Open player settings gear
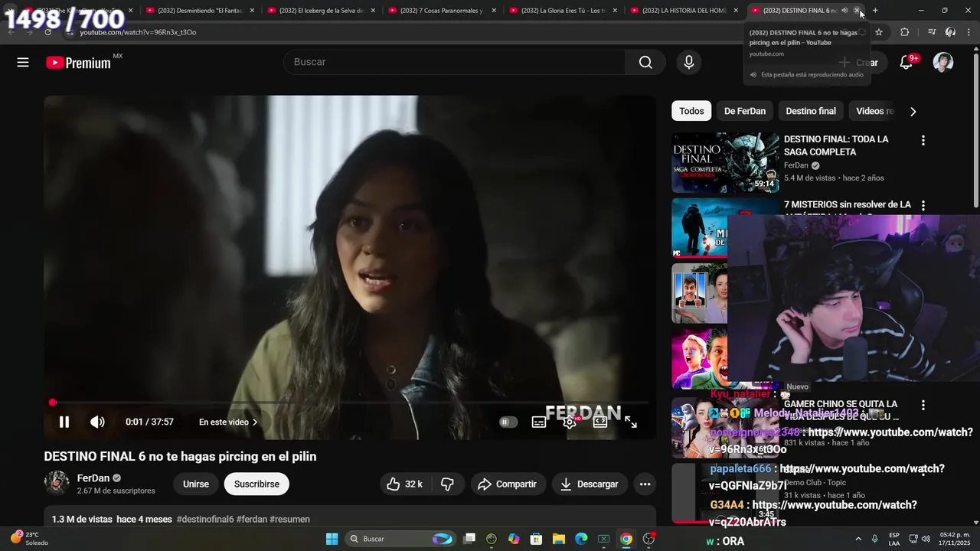This screenshot has height=551, width=980. (570, 422)
